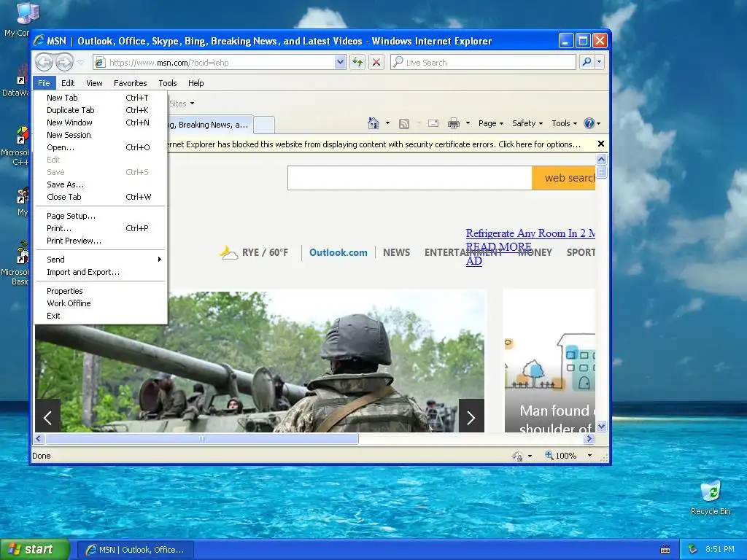Click the Read Mail icon
The width and height of the screenshot is (747, 560).
click(433, 123)
